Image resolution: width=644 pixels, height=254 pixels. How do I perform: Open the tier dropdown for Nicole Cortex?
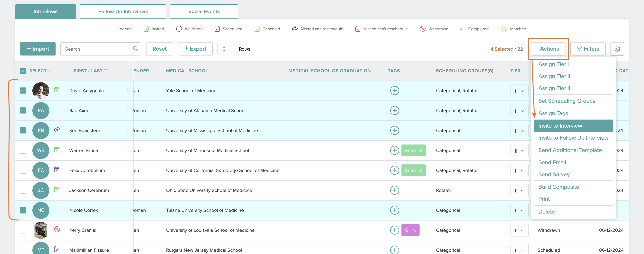click(x=519, y=211)
